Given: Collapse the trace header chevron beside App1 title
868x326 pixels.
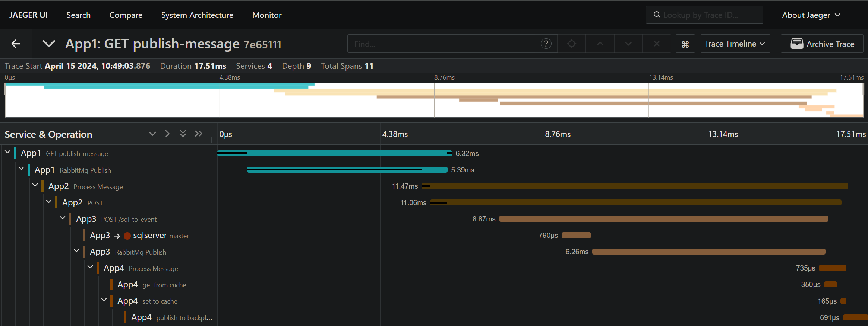Looking at the screenshot, I should pos(49,44).
